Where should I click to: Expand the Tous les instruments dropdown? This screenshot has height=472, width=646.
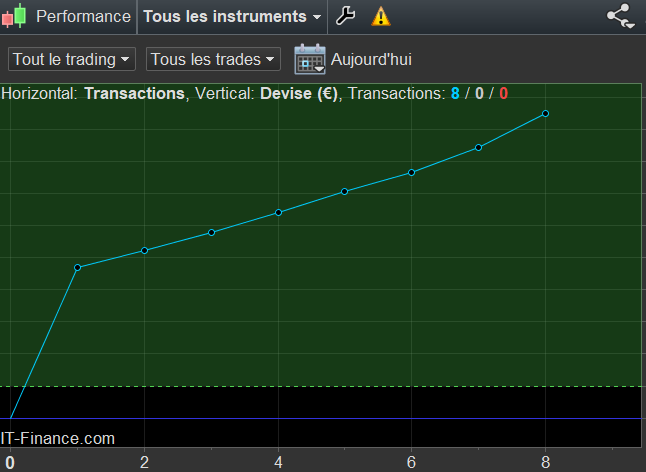[x=232, y=17]
